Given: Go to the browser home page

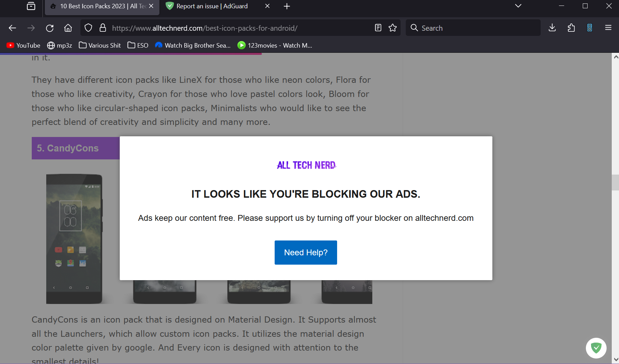Looking at the screenshot, I should click(68, 28).
